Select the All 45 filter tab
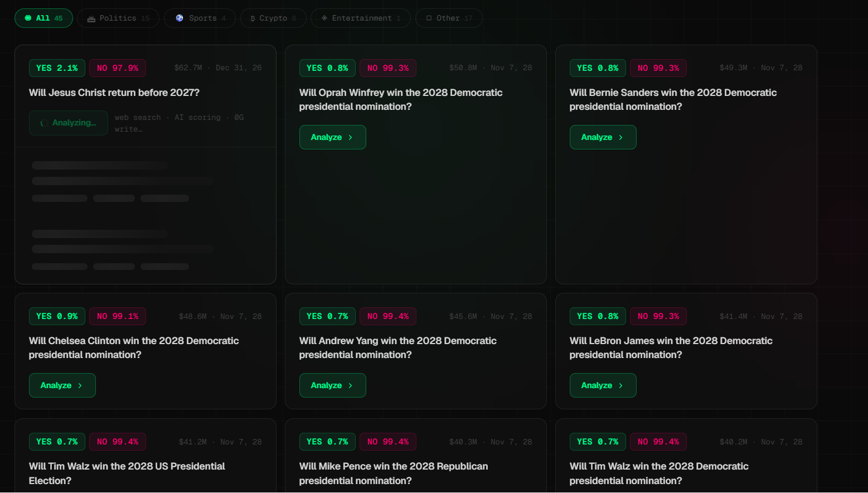 [x=43, y=18]
